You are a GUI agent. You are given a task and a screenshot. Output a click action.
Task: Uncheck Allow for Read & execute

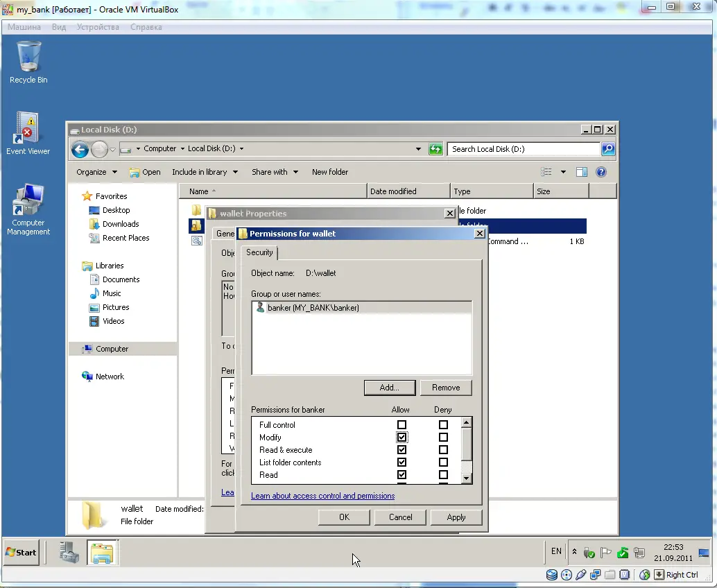point(401,450)
